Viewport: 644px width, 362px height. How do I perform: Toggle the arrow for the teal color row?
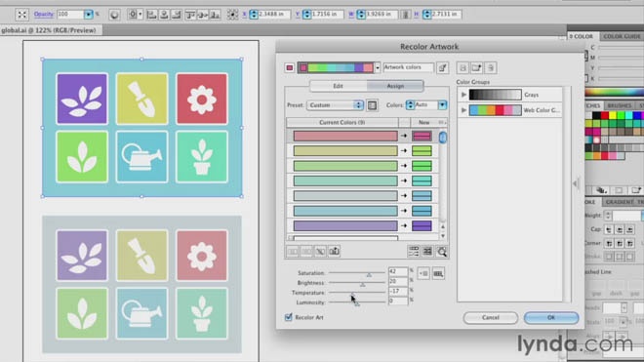tap(404, 181)
